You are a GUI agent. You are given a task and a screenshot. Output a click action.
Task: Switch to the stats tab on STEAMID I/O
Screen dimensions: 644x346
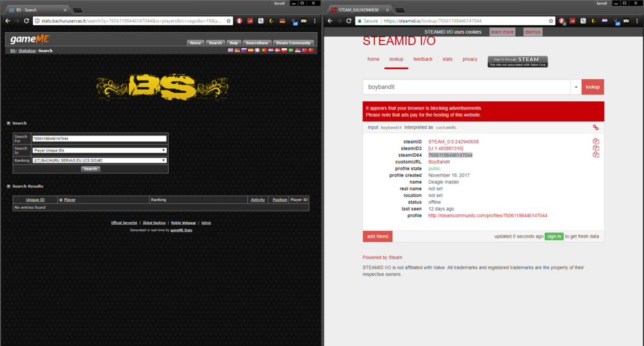(x=447, y=59)
